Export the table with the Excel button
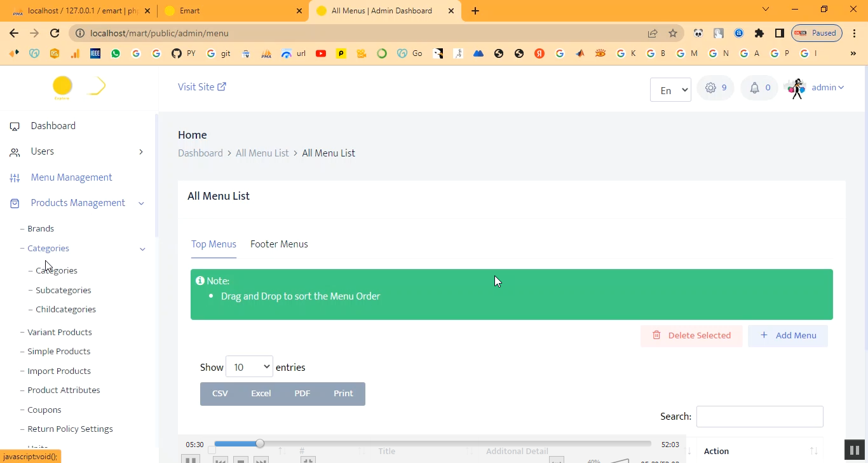Image resolution: width=868 pixels, height=463 pixels. point(261,394)
